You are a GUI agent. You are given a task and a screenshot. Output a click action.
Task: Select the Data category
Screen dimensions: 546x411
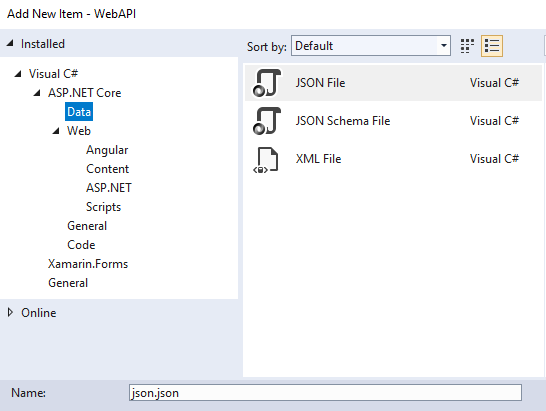point(79,112)
